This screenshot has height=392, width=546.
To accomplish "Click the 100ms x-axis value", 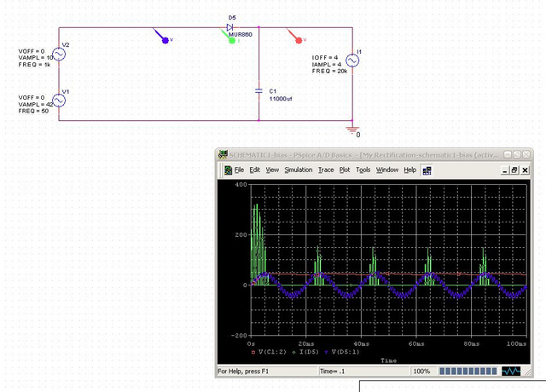I will point(516,343).
